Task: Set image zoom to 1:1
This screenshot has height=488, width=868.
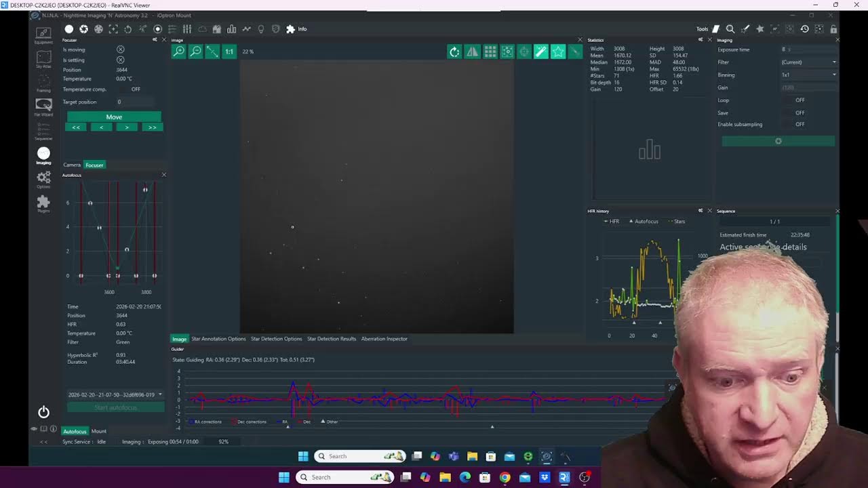Action: click(x=229, y=52)
